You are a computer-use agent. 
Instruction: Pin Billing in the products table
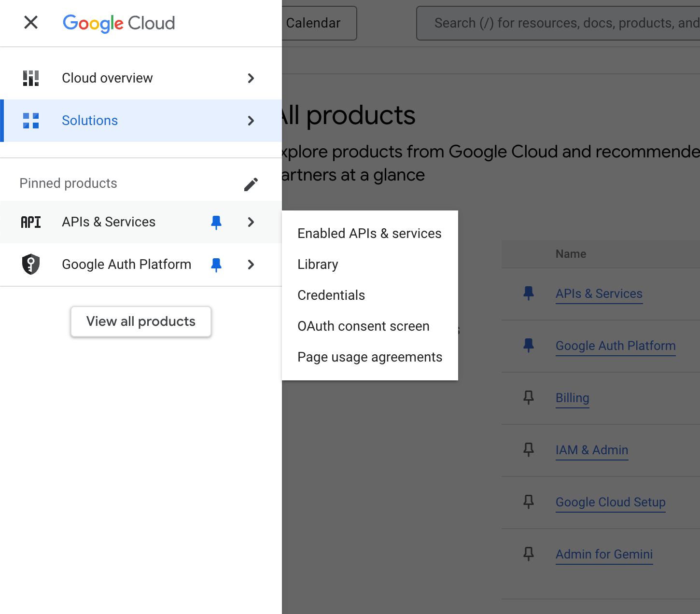[529, 398]
